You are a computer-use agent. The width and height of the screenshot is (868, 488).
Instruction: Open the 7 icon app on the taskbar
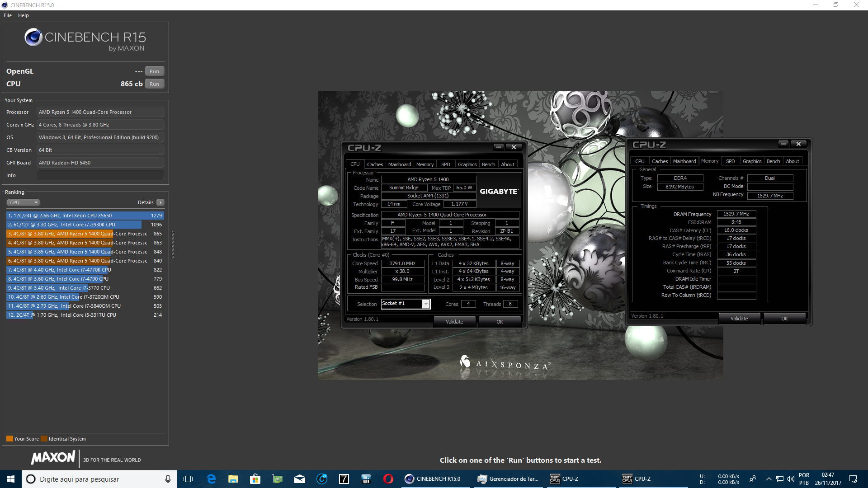[x=344, y=479]
